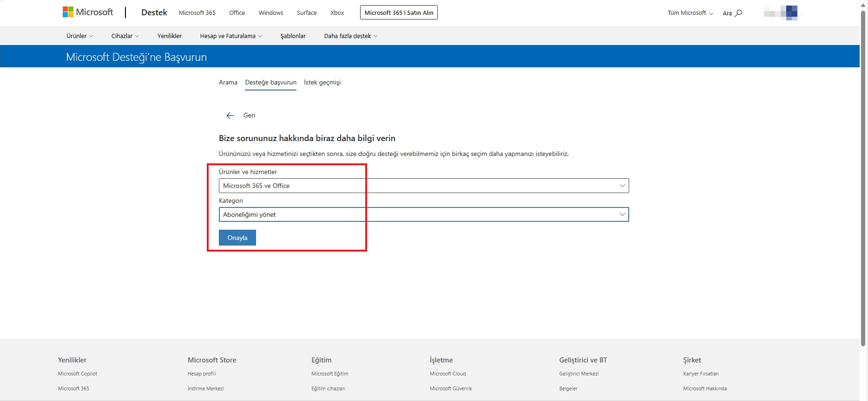Click the Onayla button
The height and width of the screenshot is (401, 868).
click(237, 238)
